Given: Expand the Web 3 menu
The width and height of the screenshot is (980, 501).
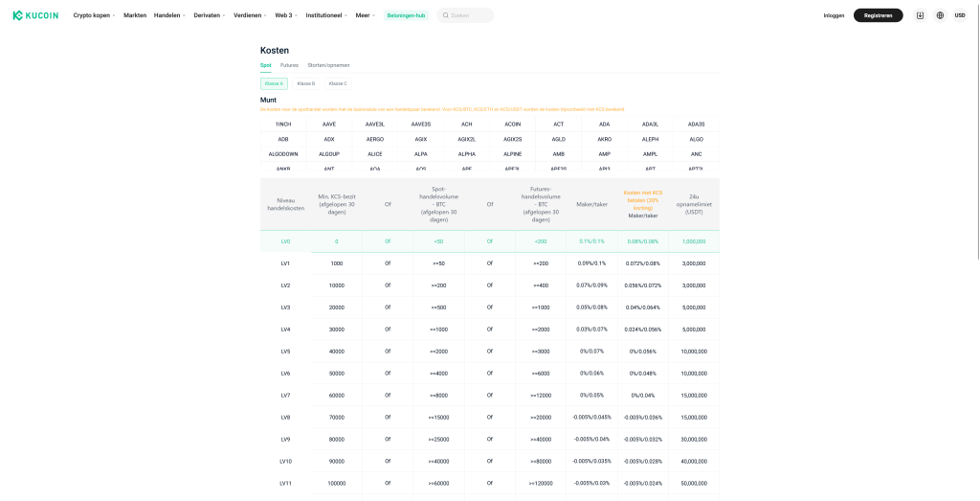Looking at the screenshot, I should [x=285, y=15].
